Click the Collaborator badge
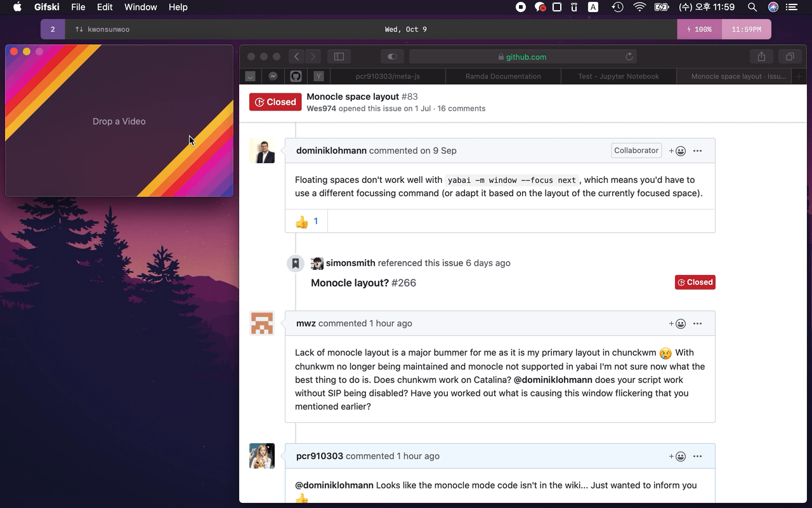 coord(636,150)
